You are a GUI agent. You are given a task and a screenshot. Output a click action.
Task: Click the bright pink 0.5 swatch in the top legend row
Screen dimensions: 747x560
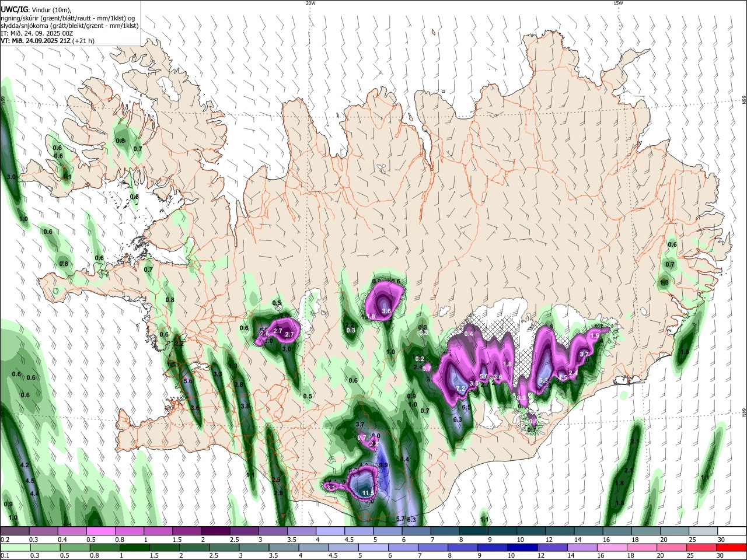[x=101, y=531]
